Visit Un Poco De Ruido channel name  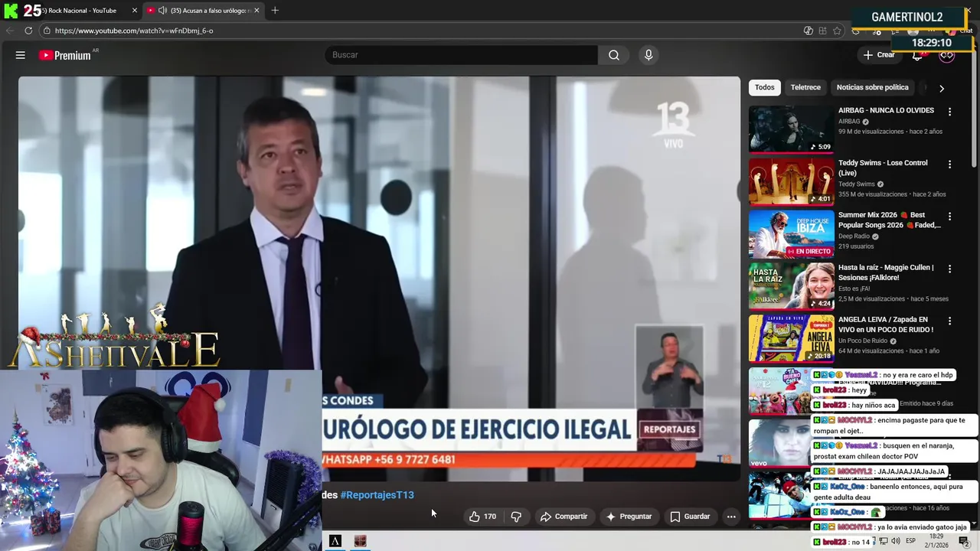point(863,341)
